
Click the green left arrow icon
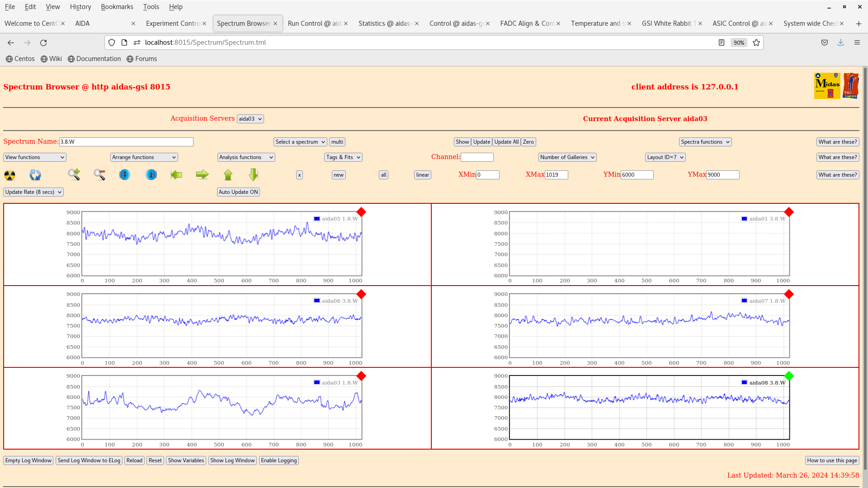click(176, 174)
